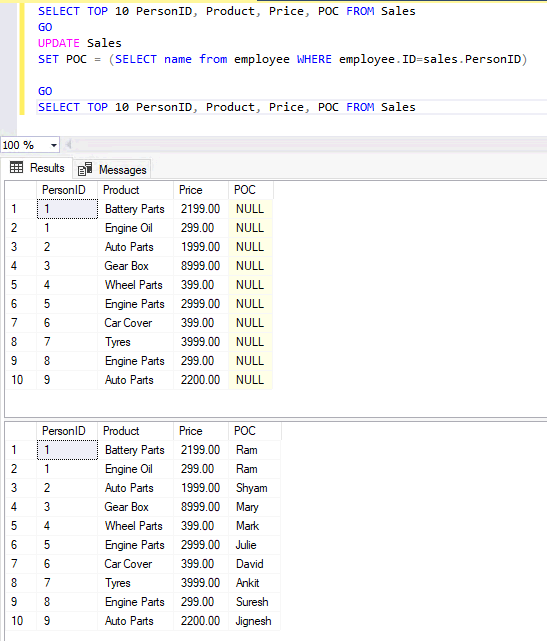This screenshot has height=641, width=547.
Task: Click the selected PersonID 1 cell in second grid
Action: pyautogui.click(x=67, y=450)
